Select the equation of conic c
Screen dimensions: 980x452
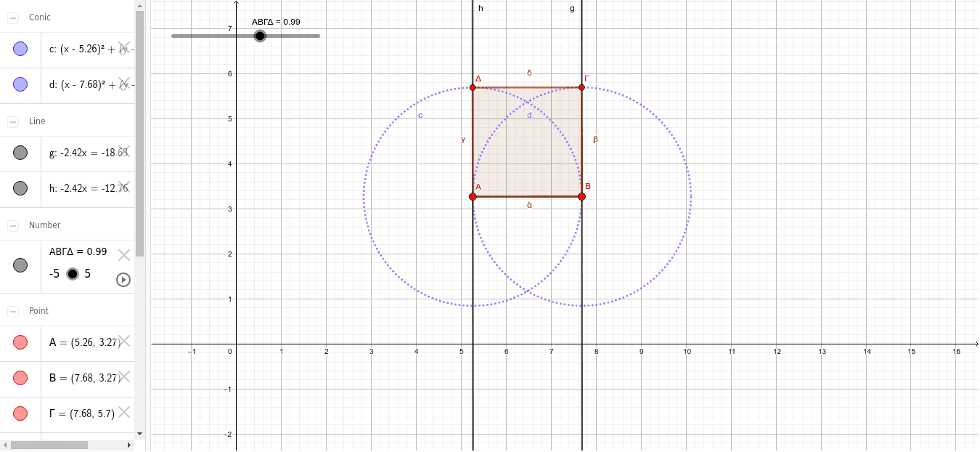point(91,49)
